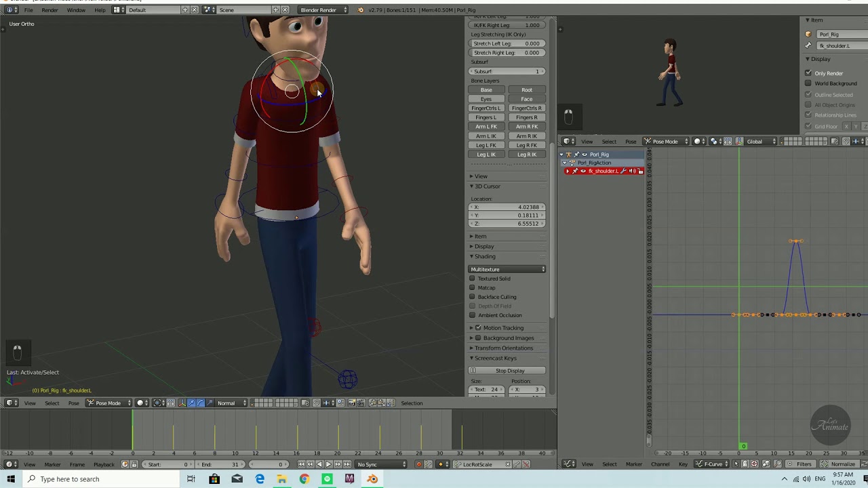Click the play reverse button in timeline
Image resolution: width=868 pixels, height=488 pixels.
pos(320,464)
